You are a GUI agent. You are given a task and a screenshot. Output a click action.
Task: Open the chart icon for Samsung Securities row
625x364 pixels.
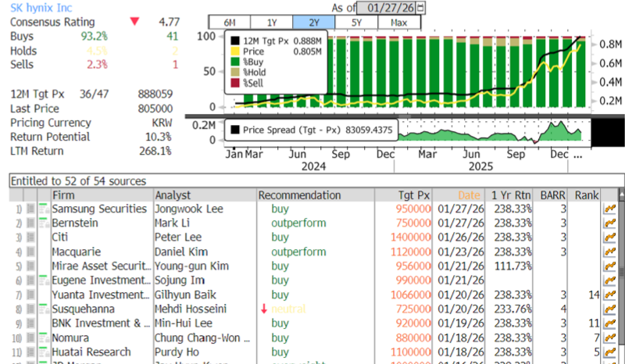(609, 209)
